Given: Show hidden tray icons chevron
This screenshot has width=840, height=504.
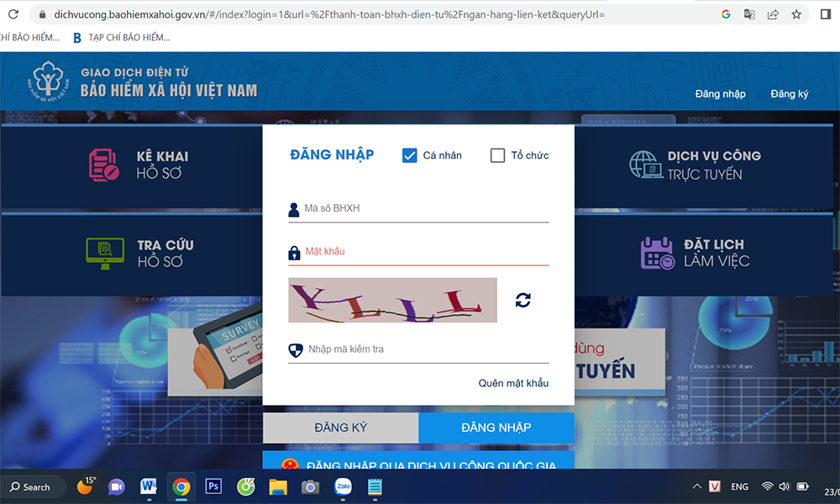Looking at the screenshot, I should (697, 486).
